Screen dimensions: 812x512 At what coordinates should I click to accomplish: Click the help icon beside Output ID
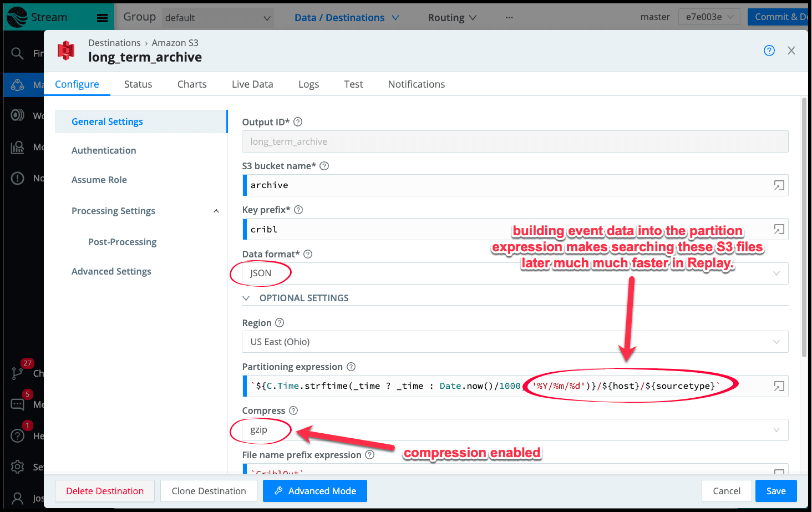click(298, 122)
